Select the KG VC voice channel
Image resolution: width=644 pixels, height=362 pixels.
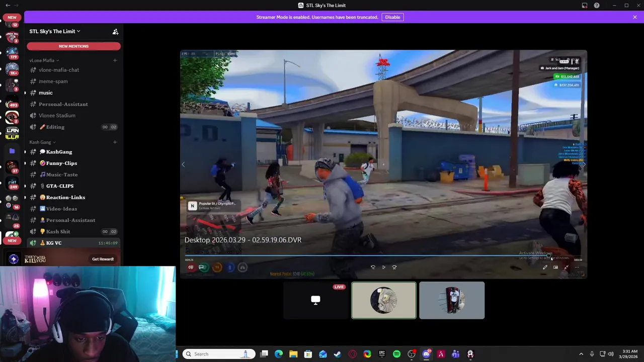(x=73, y=243)
